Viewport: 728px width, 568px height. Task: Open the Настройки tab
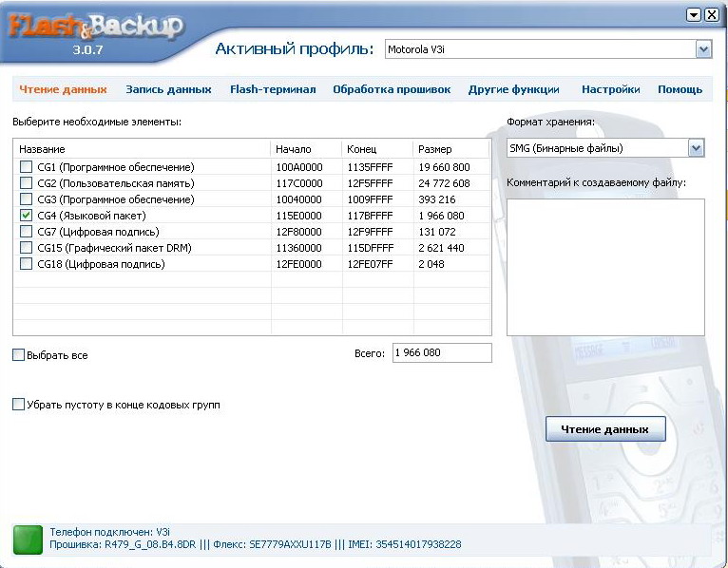[611, 89]
